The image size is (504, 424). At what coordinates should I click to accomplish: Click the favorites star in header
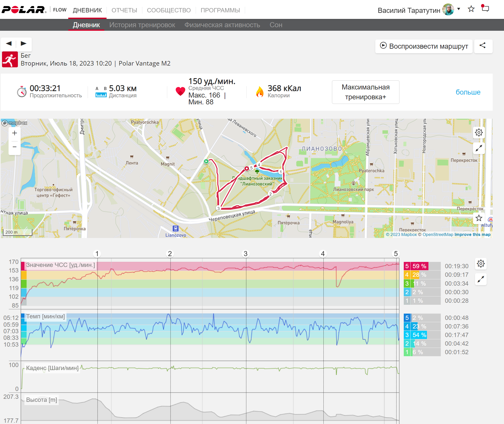click(x=471, y=9)
